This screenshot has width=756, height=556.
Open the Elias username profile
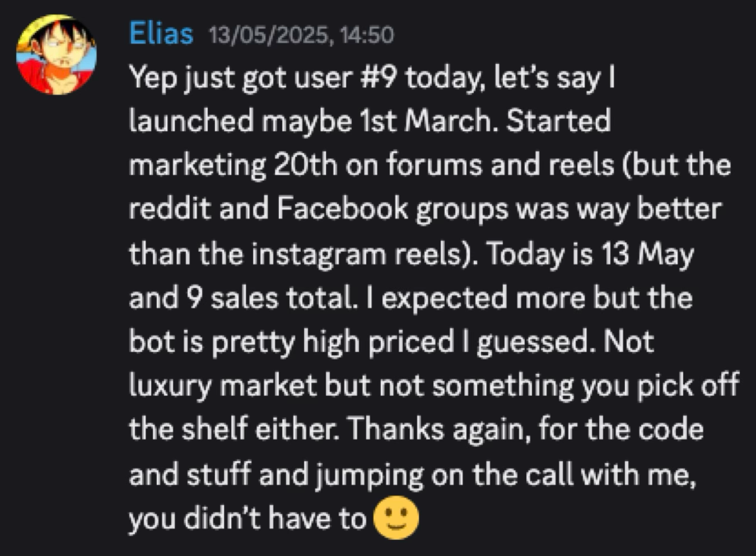tap(161, 34)
